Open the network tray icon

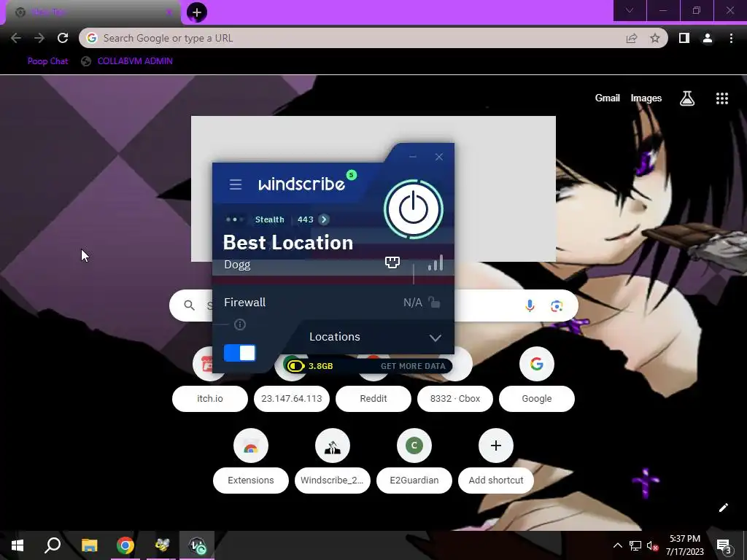click(635, 545)
